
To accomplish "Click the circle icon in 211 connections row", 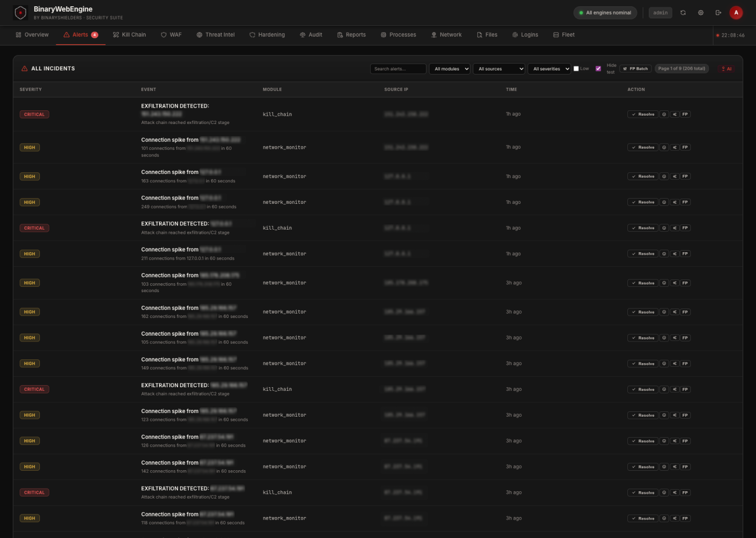I will [664, 254].
